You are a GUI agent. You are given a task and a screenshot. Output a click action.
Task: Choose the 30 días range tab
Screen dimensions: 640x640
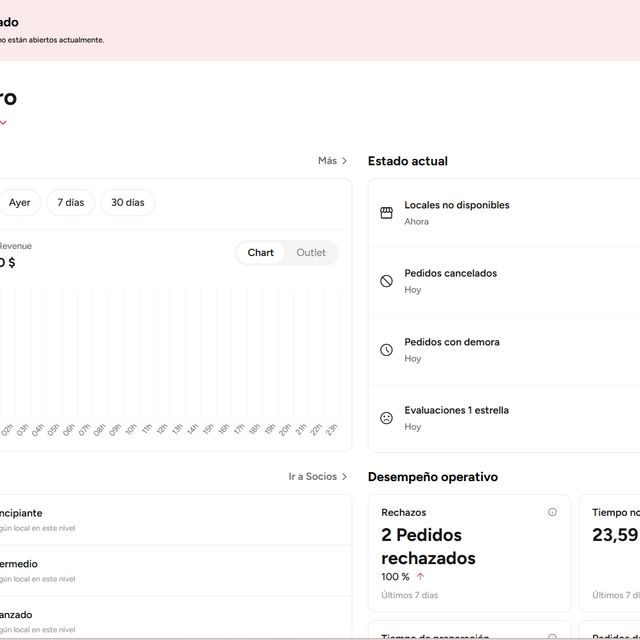[128, 202]
